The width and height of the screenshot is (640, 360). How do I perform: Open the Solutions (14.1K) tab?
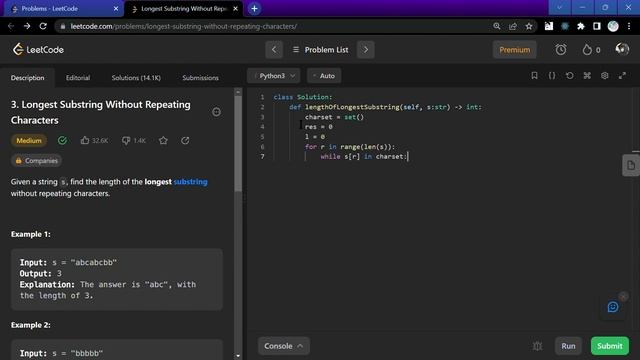(x=136, y=78)
